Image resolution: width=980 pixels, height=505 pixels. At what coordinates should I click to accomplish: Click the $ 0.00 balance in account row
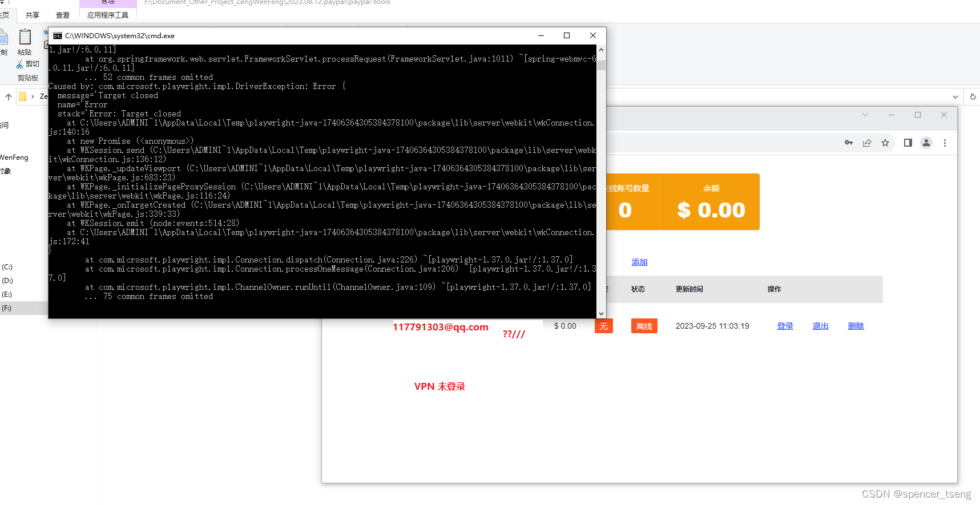(x=565, y=326)
